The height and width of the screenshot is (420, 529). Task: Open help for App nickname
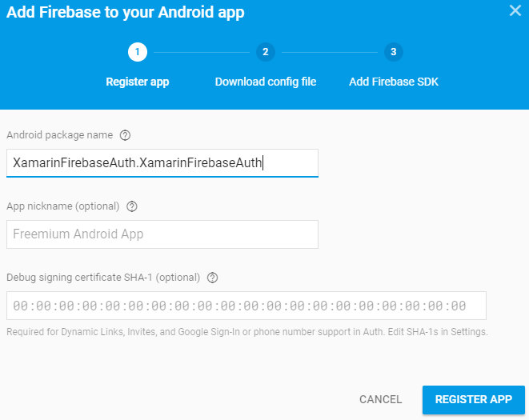point(132,206)
